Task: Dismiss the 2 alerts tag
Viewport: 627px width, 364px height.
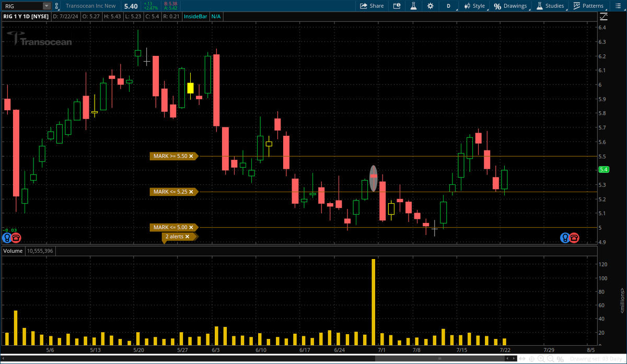Action: coord(187,237)
